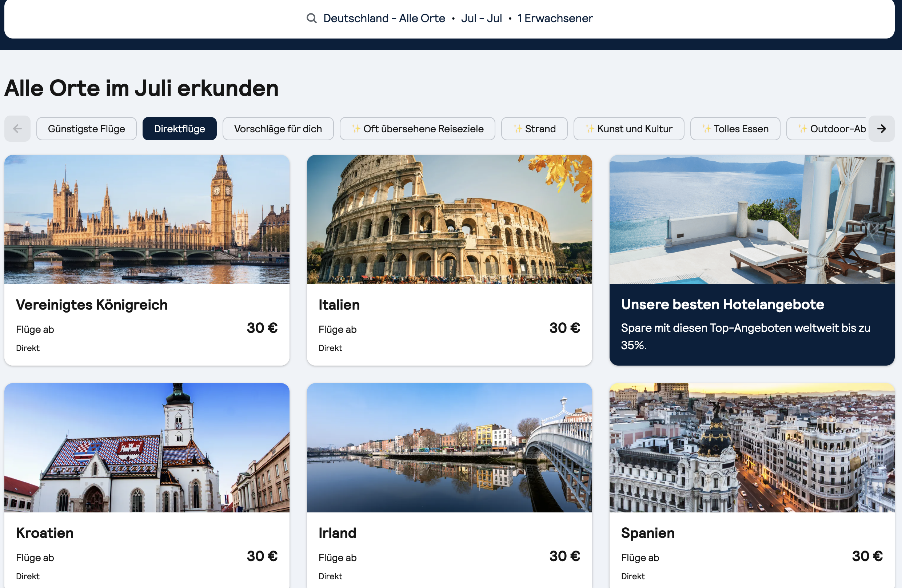902x588 pixels.
Task: Click the 30 € price for Spanien
Action: click(x=867, y=556)
